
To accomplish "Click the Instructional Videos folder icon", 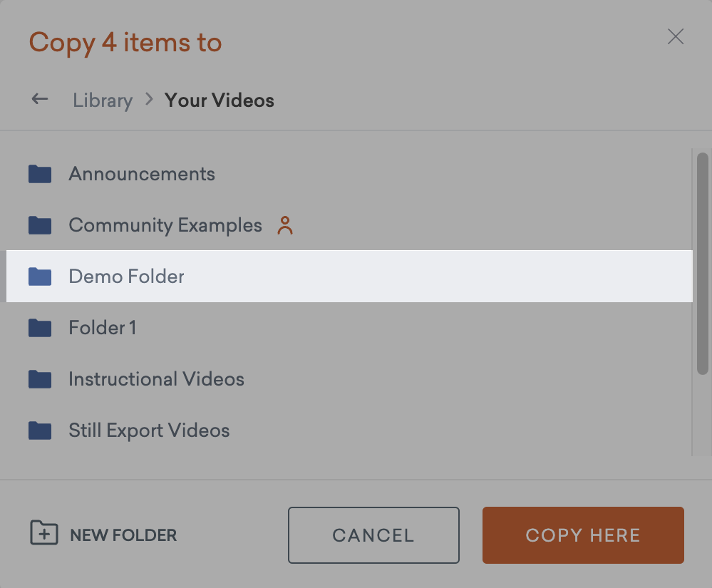I will (x=40, y=379).
